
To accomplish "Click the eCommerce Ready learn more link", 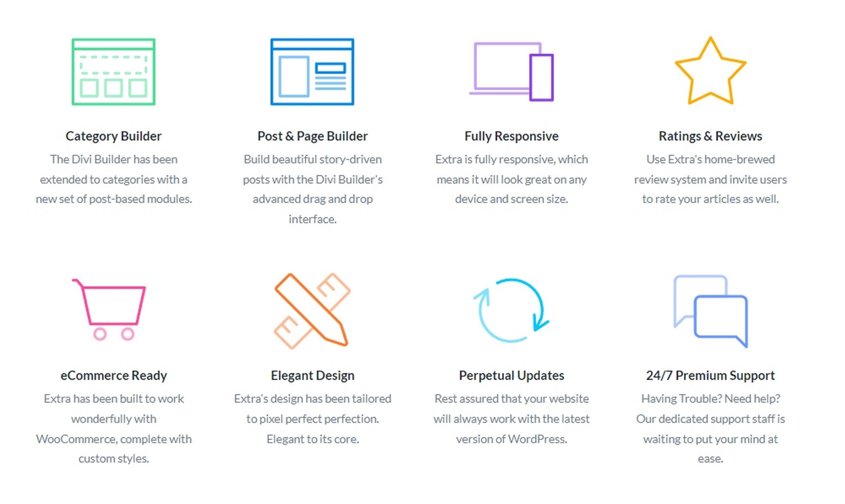I will tap(114, 375).
